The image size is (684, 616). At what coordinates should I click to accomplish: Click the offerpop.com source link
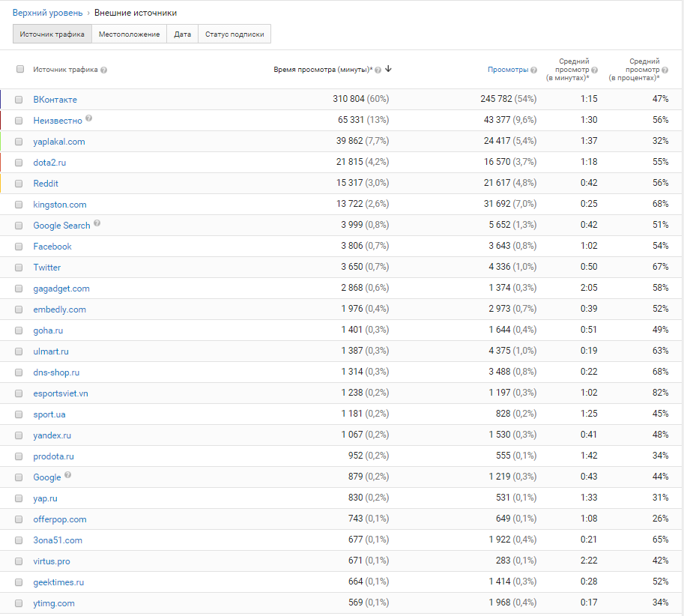point(60,519)
